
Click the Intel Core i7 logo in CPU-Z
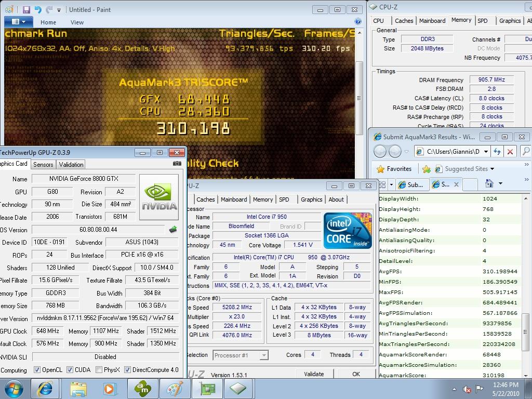coord(348,231)
